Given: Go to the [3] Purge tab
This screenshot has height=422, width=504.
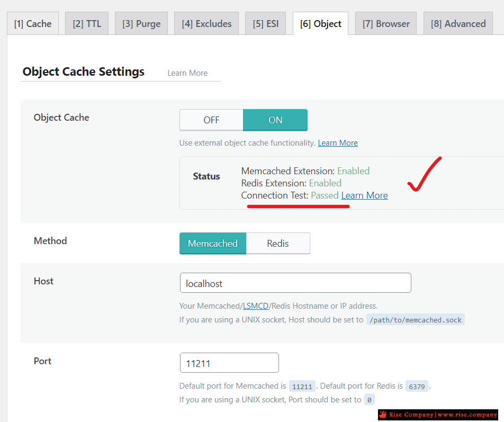Looking at the screenshot, I should [141, 23].
